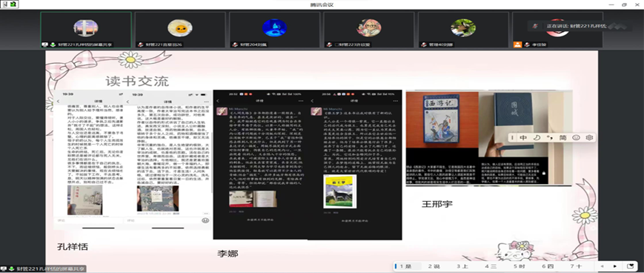Select candidate '5 时'

click(519, 266)
